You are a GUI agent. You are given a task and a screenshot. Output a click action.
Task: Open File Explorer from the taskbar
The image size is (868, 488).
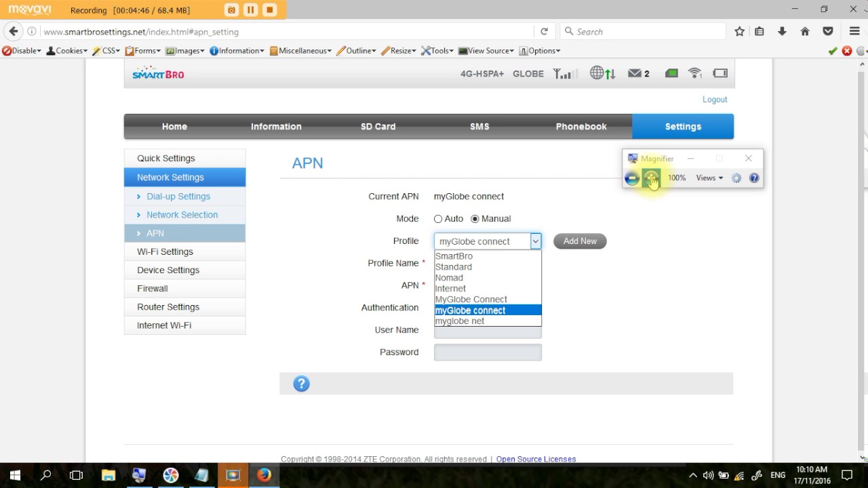[108, 475]
